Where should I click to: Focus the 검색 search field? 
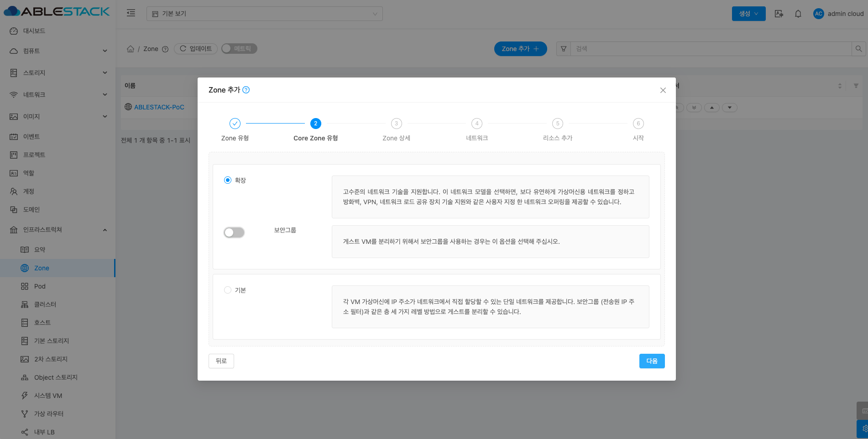[x=711, y=49]
